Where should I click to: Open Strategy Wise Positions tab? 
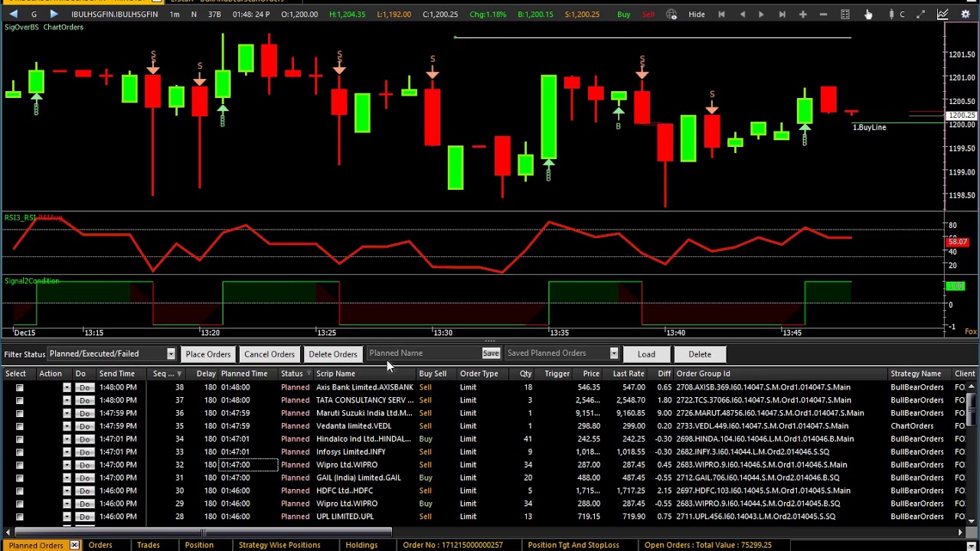coord(279,545)
